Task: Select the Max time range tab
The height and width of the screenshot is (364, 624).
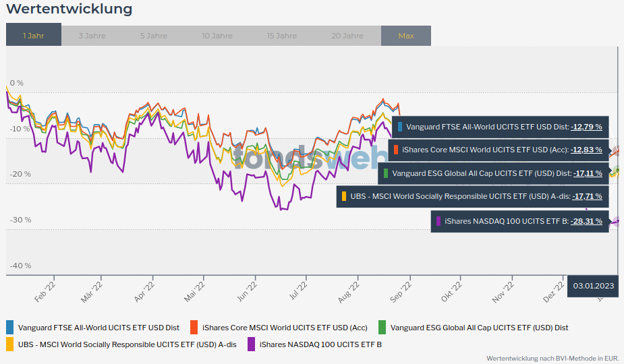Action: (406, 36)
